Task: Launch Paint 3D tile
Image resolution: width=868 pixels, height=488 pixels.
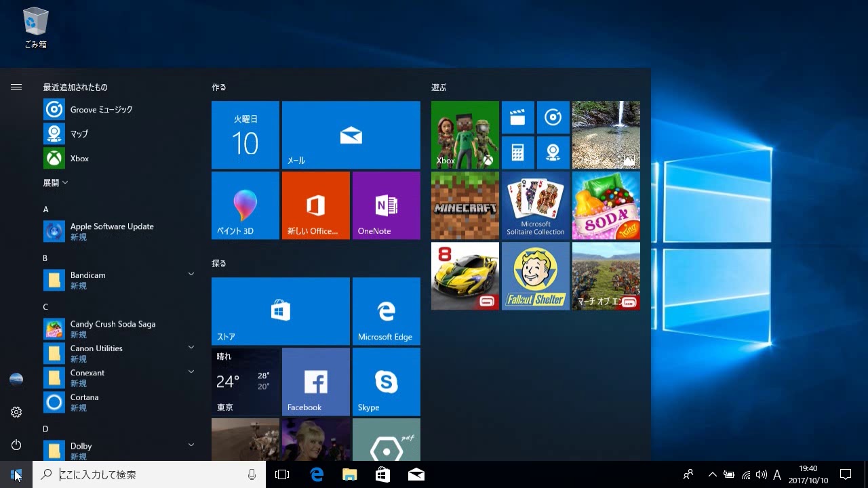Action: [245, 205]
